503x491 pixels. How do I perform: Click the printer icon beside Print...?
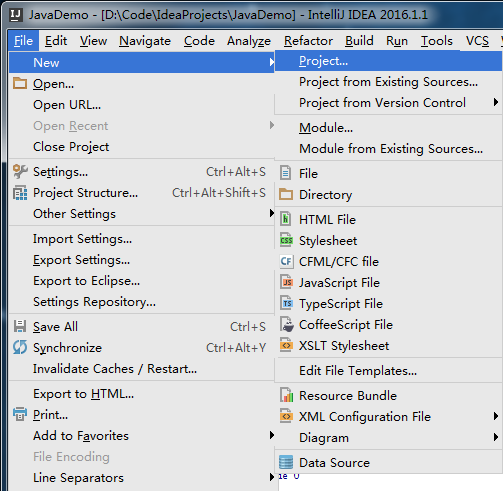(x=20, y=414)
